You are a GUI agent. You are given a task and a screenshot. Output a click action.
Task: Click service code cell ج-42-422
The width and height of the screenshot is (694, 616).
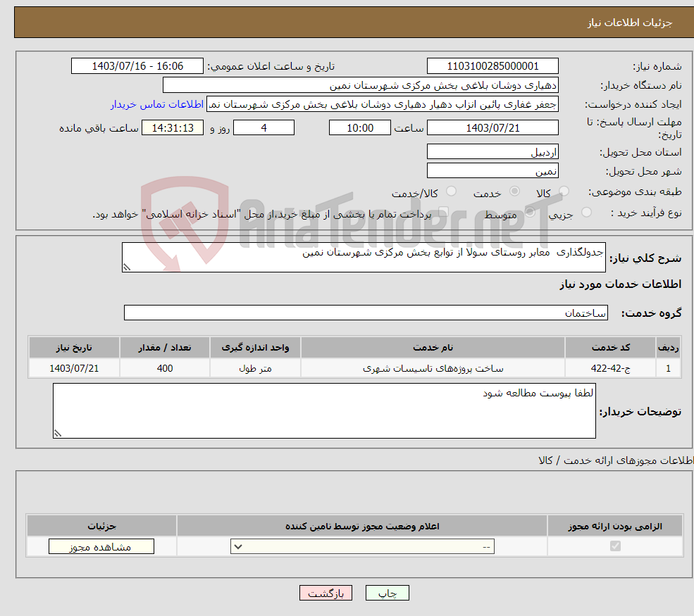(610, 368)
